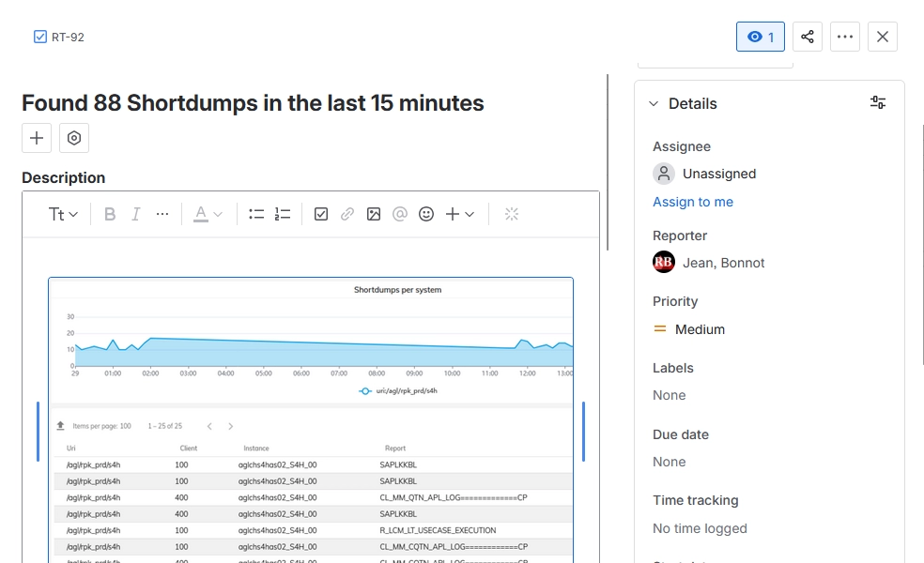The width and height of the screenshot is (924, 563).
Task: Apply a bulleted list to the description
Action: tap(256, 214)
